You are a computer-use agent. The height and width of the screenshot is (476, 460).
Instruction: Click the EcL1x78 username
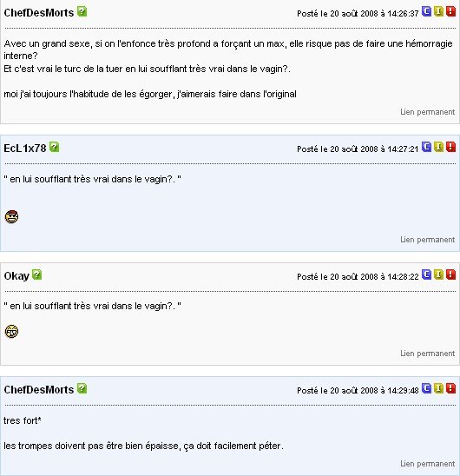click(x=25, y=149)
